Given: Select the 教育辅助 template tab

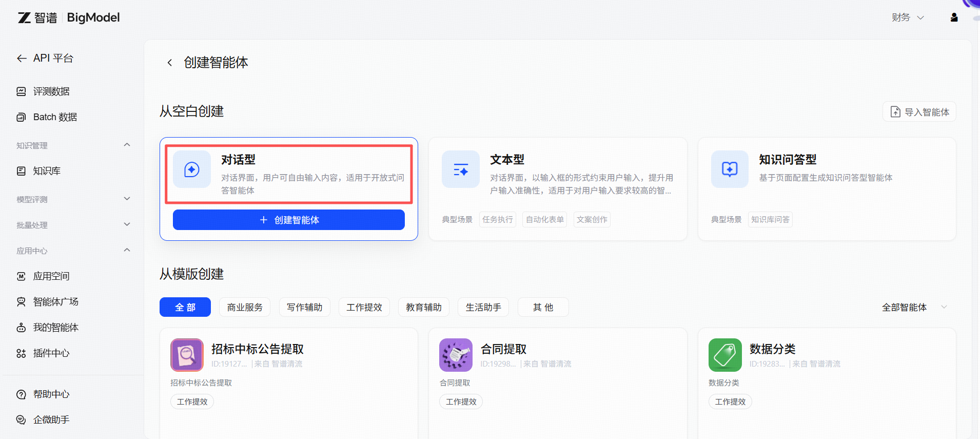Looking at the screenshot, I should pos(423,307).
